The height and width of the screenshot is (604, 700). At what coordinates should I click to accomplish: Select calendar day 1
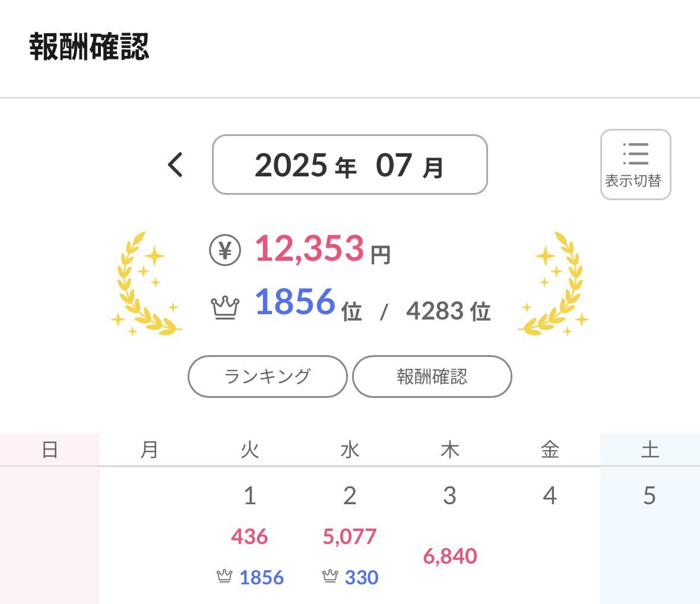click(249, 495)
